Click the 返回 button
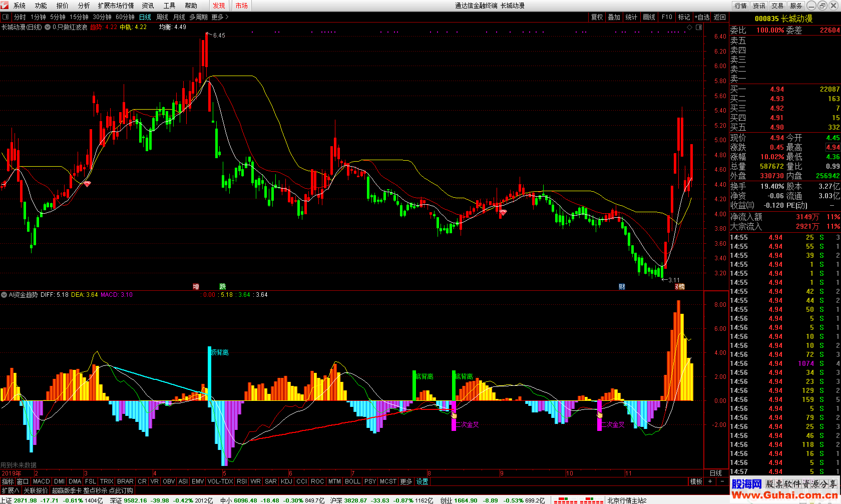Screen dimensions: 841x504 720,17
